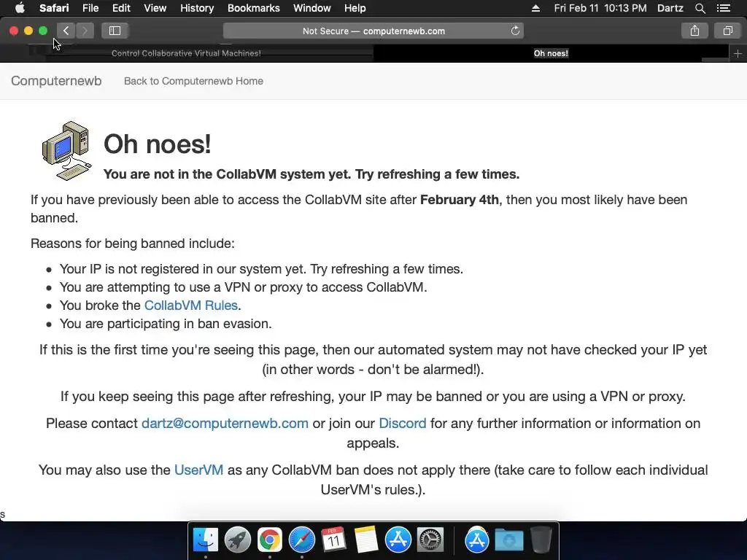
Task: Open the View menu
Action: click(155, 8)
